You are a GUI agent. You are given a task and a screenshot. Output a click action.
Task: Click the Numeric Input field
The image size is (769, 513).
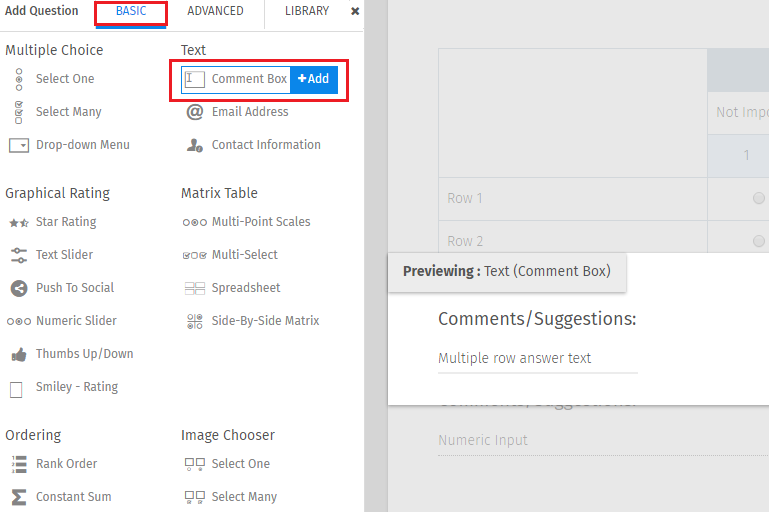[x=603, y=441]
